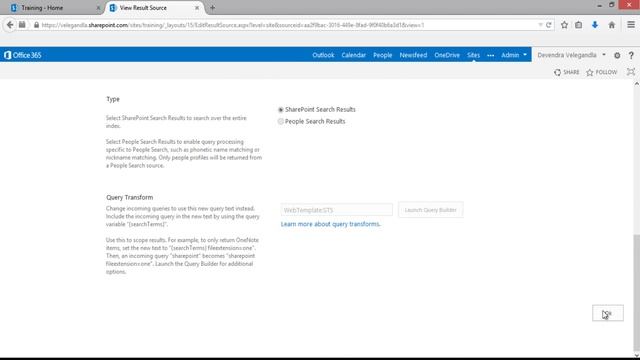640x360 pixels.
Task: Go to browser home icon
Action: coord(612,25)
